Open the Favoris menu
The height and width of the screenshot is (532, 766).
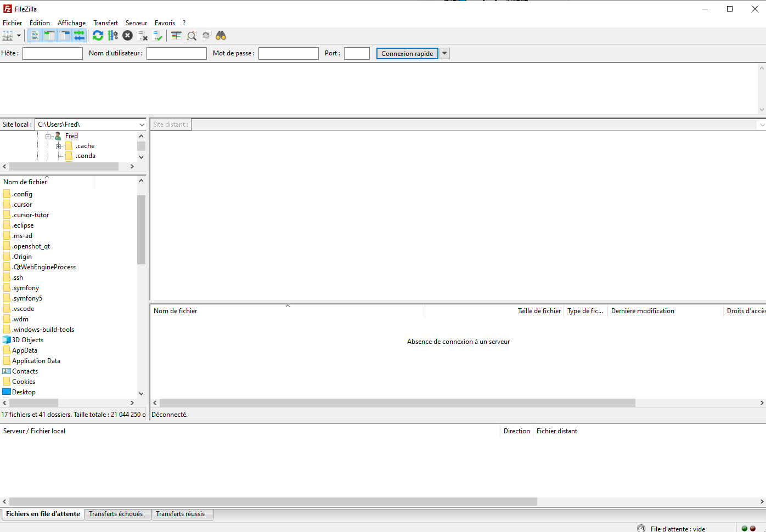165,23
